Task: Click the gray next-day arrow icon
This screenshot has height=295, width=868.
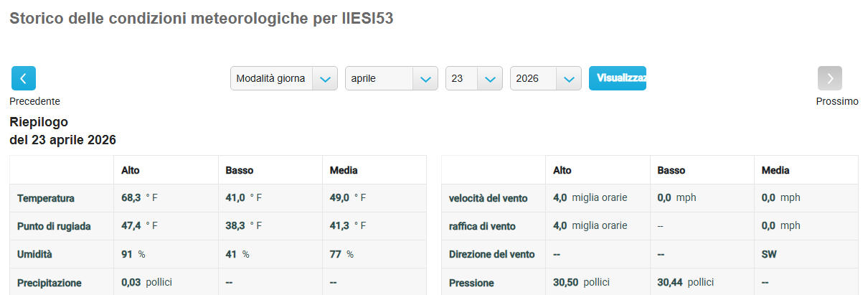Action: click(x=830, y=78)
